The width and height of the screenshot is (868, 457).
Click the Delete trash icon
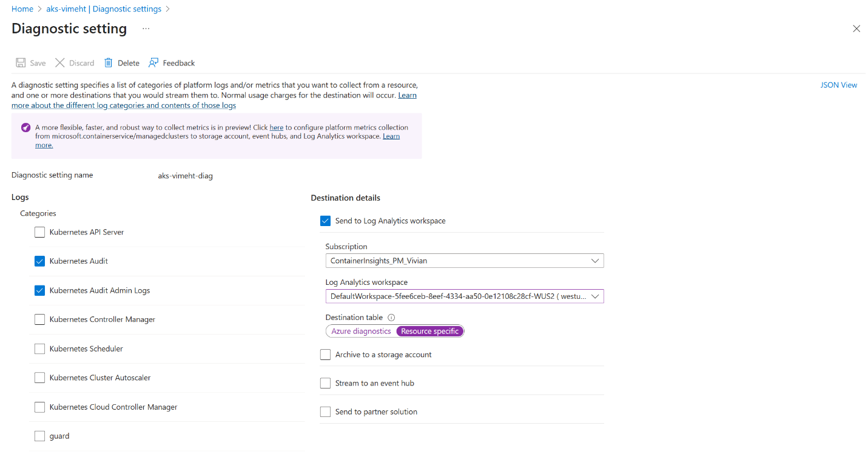point(109,63)
